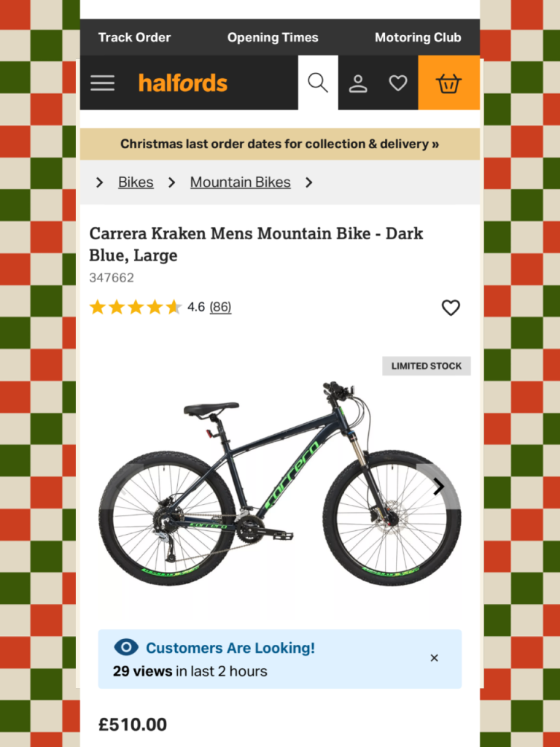Open Track Order menu item
The image size is (560, 747).
134,38
